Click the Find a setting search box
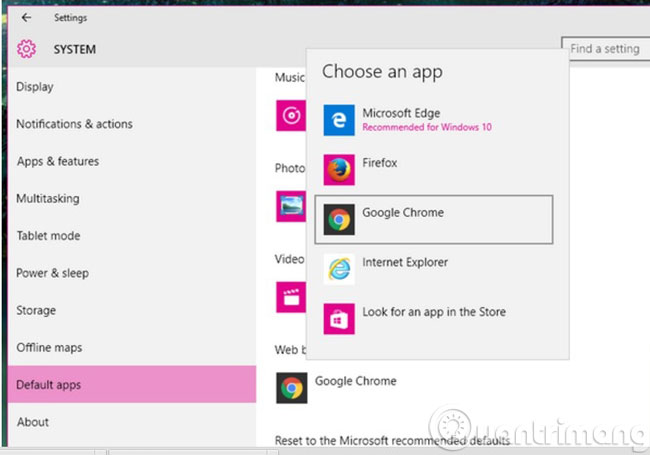 [606, 49]
